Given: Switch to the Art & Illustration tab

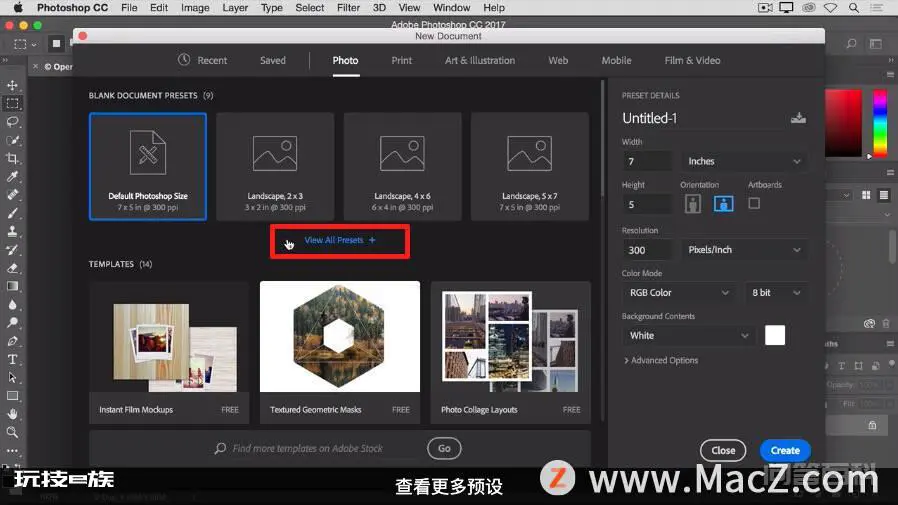Looking at the screenshot, I should click(x=480, y=60).
